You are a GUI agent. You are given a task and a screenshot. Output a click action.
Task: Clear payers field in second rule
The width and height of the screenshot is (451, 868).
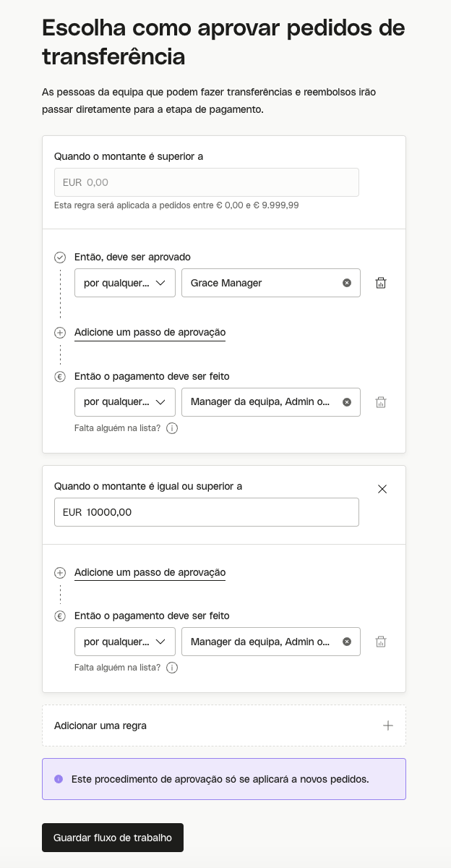coord(347,642)
